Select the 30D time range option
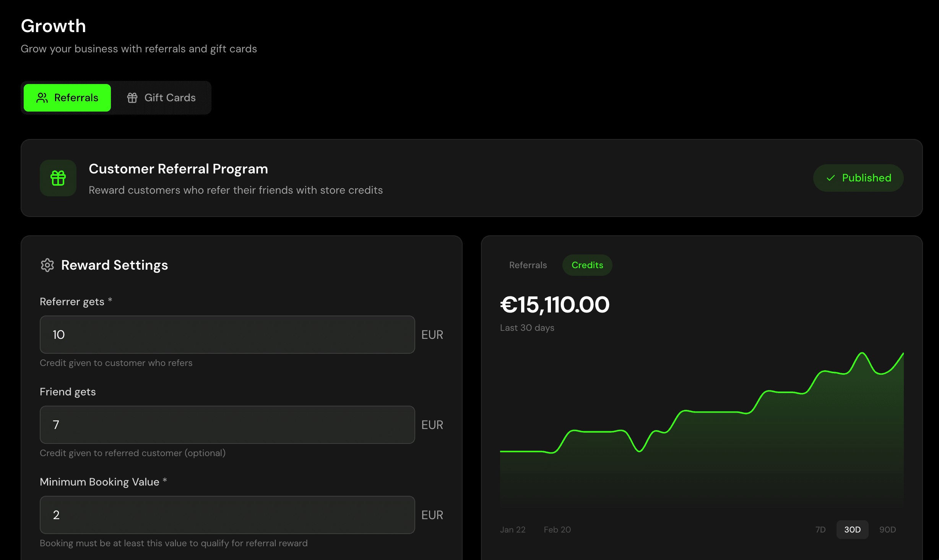Viewport: 939px width, 560px height. tap(852, 529)
